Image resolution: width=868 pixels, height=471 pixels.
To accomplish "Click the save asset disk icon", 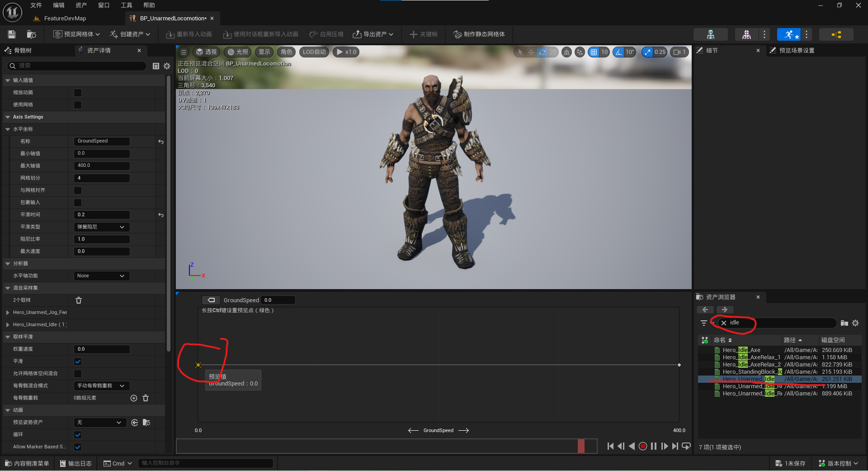I will coord(12,34).
